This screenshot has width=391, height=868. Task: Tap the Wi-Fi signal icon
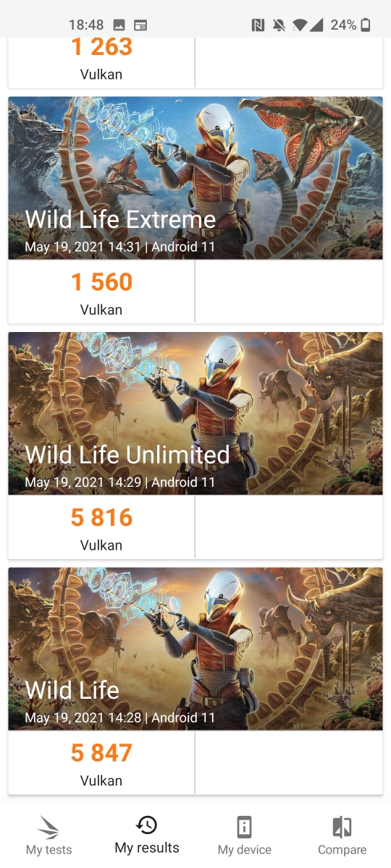pyautogui.click(x=300, y=25)
